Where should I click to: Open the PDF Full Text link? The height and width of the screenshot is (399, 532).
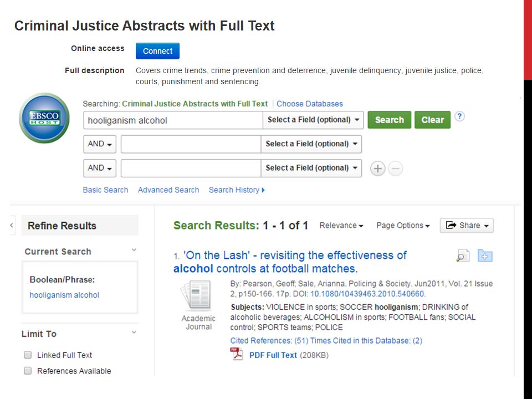(x=273, y=355)
